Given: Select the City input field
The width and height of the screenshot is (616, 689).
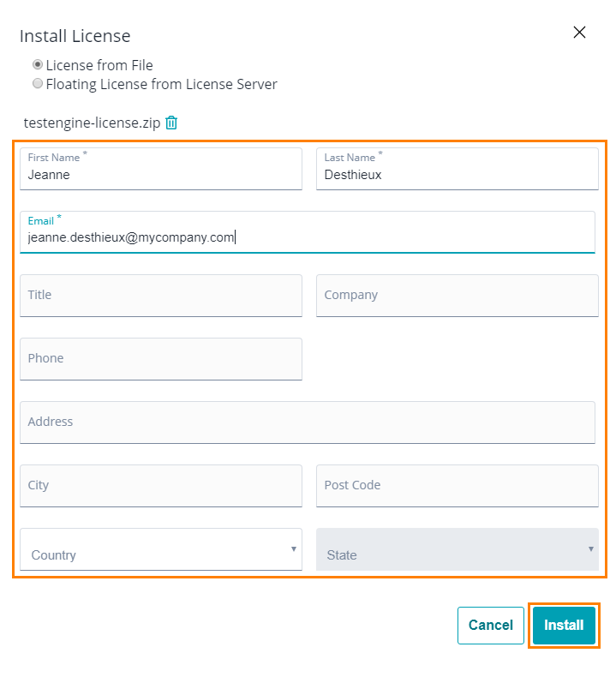Looking at the screenshot, I should click(161, 486).
